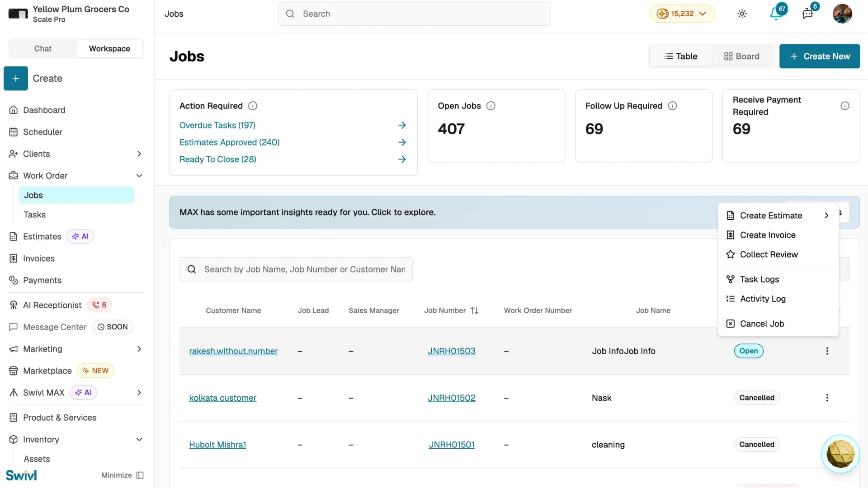The height and width of the screenshot is (488, 868).
Task: Open Product & Services in the sidebar
Action: 59,418
